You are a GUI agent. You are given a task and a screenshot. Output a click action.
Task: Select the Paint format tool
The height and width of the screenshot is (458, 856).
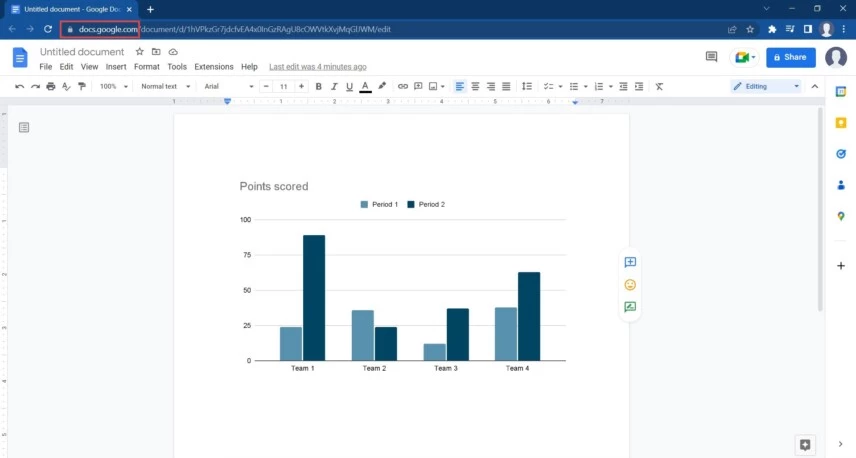[x=82, y=86]
